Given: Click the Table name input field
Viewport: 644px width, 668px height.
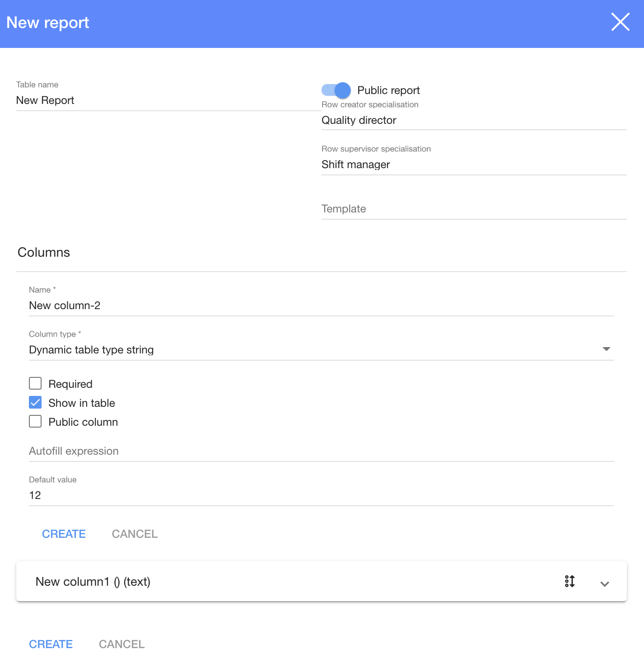Looking at the screenshot, I should pos(168,100).
